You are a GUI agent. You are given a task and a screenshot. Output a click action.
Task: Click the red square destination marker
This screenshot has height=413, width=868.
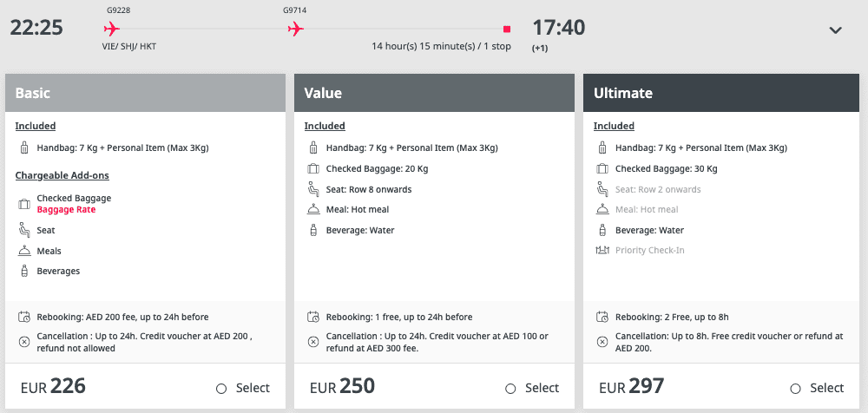[x=507, y=29]
